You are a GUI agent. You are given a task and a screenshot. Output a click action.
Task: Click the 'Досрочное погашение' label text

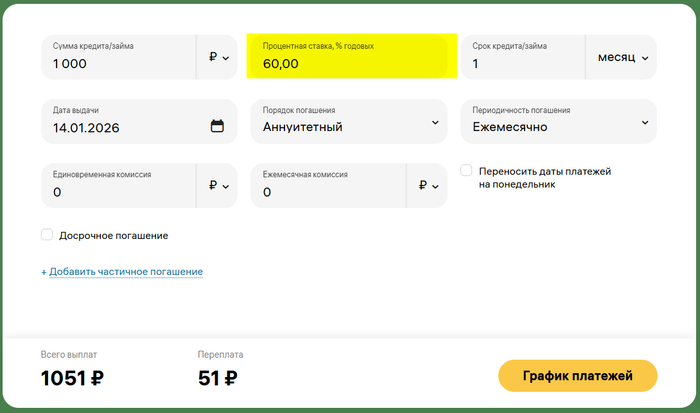pos(112,236)
